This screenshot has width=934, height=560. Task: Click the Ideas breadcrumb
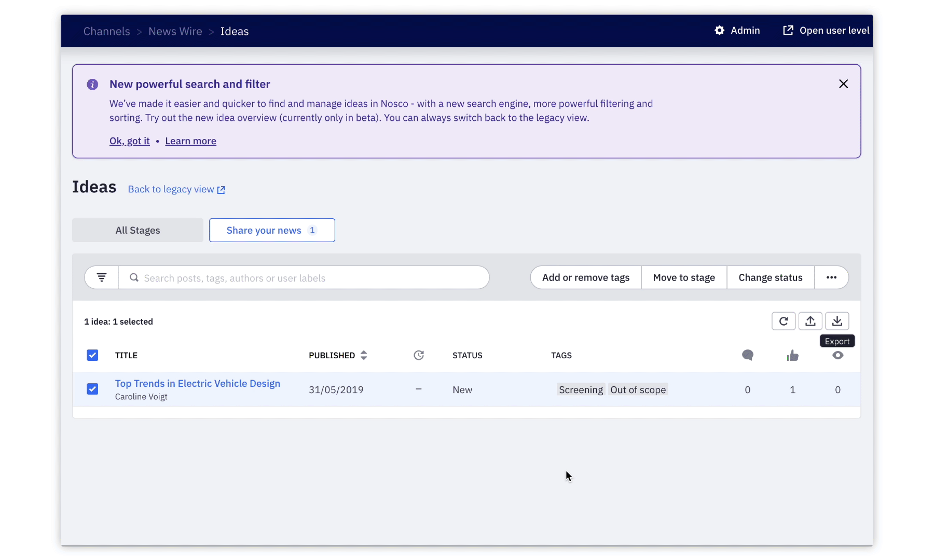(235, 32)
